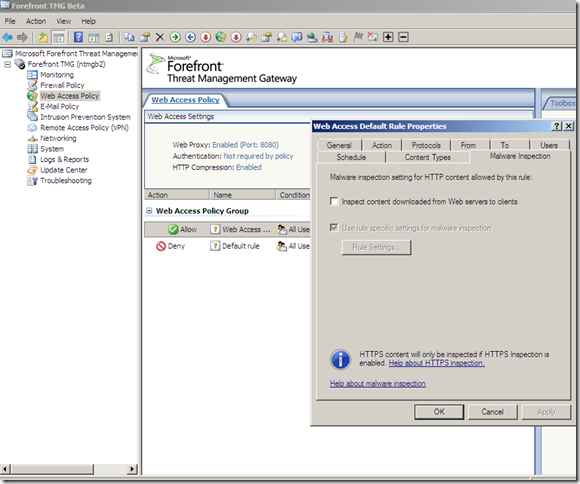Open Help about HTTPS inspection link

436,363
